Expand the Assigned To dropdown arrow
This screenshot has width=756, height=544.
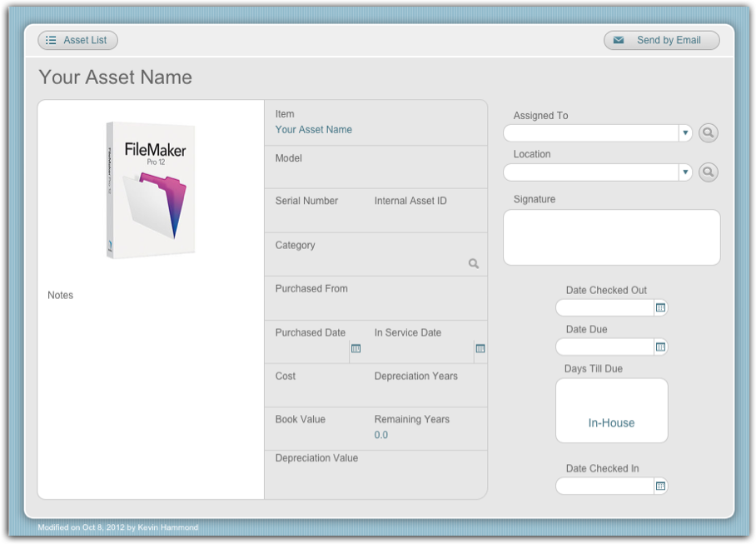pos(684,132)
